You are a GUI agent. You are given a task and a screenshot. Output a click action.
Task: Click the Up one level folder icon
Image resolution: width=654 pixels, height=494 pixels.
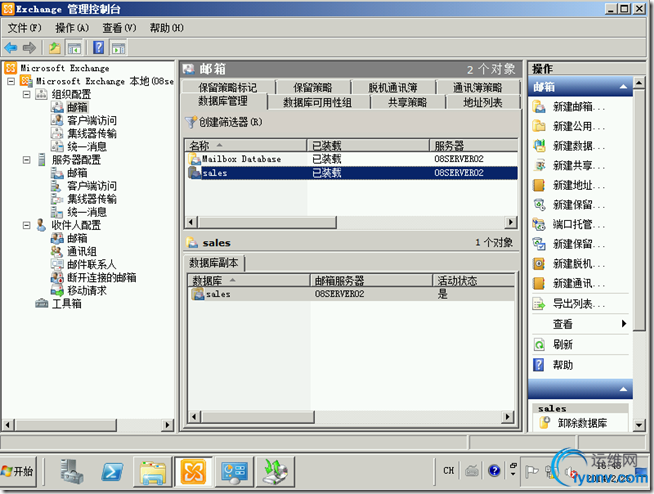[x=55, y=48]
